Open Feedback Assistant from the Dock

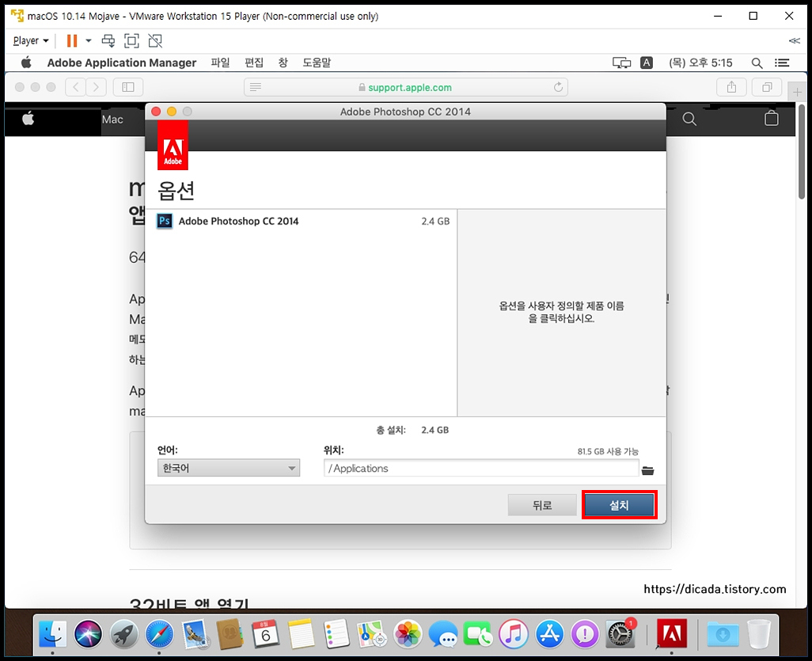click(585, 633)
